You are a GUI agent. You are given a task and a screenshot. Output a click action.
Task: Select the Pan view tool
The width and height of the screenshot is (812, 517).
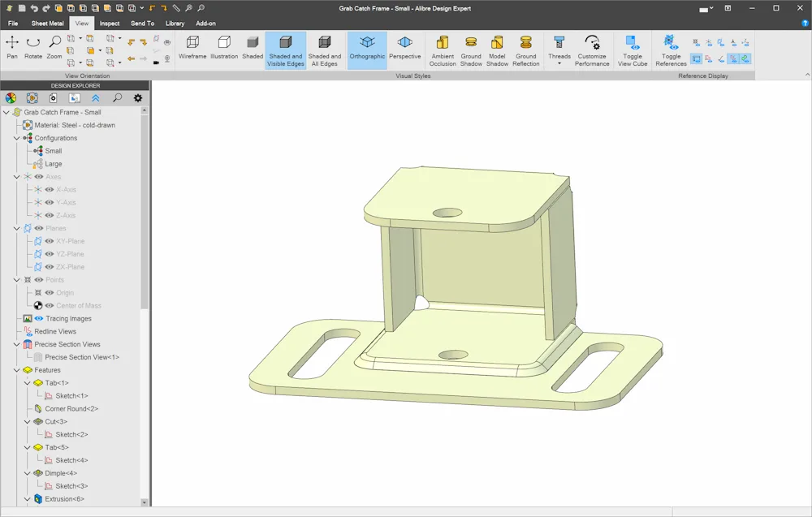[12, 48]
